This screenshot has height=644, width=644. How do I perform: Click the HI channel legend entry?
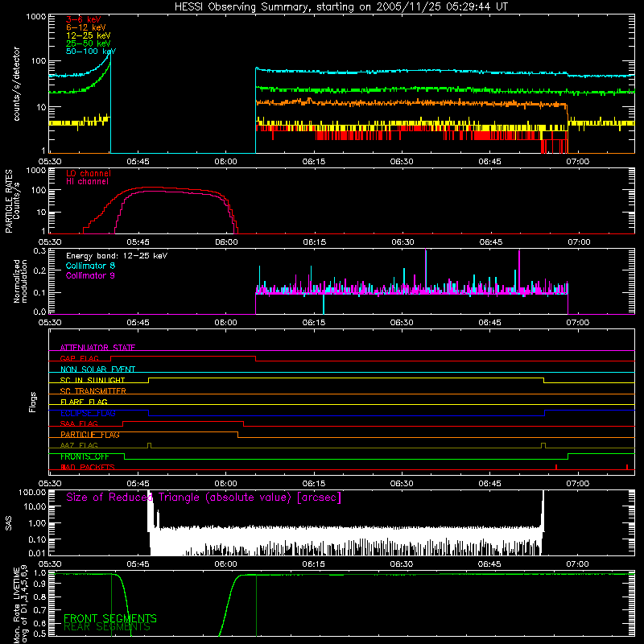click(x=87, y=182)
